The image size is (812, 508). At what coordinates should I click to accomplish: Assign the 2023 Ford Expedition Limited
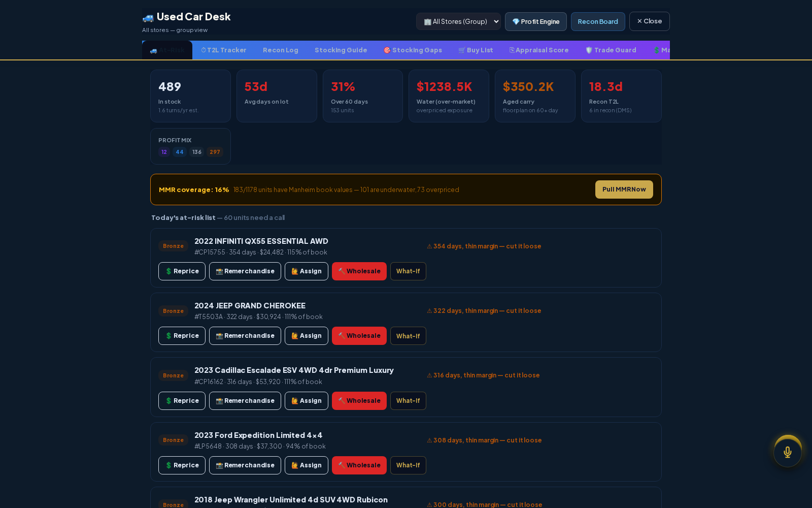click(x=307, y=465)
